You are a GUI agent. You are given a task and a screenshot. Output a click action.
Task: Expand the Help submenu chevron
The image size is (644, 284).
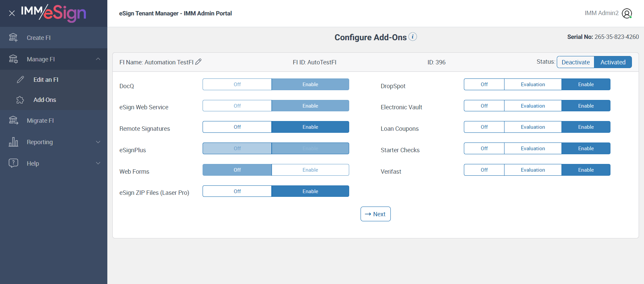(x=98, y=163)
